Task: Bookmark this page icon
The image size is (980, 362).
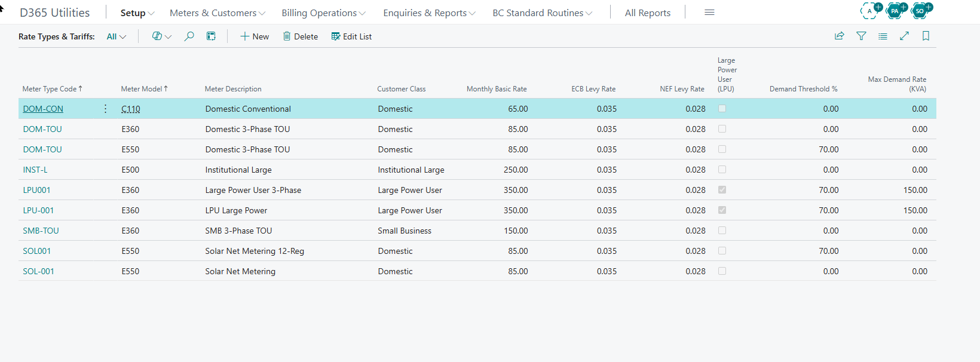Action: click(x=926, y=36)
